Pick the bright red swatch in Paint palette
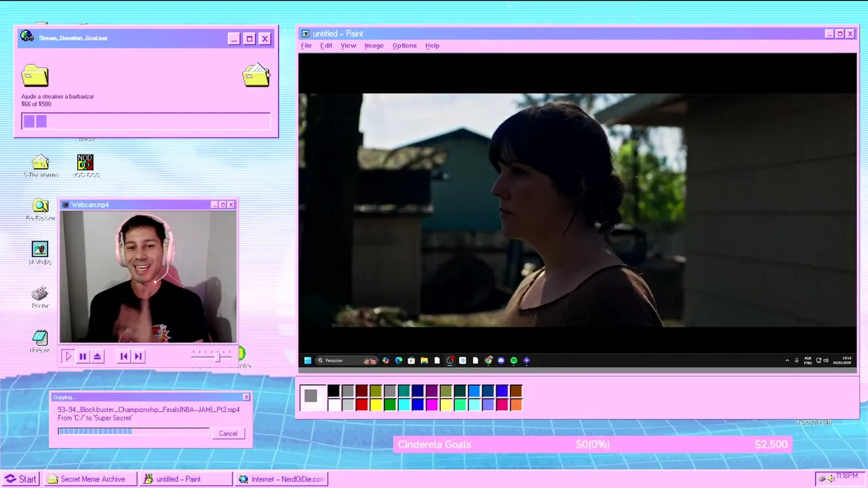This screenshot has height=488, width=868. [x=361, y=405]
